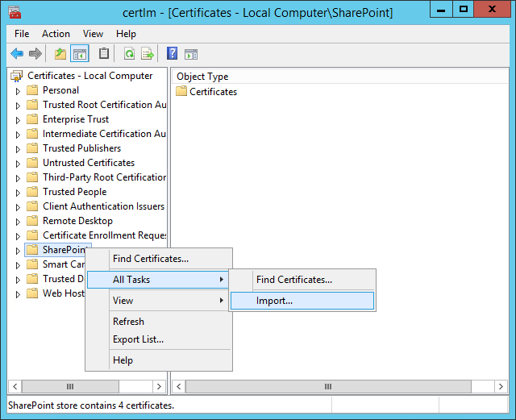Select the Untrusted Certificates tree item
The image size is (516, 420).
pos(89,163)
